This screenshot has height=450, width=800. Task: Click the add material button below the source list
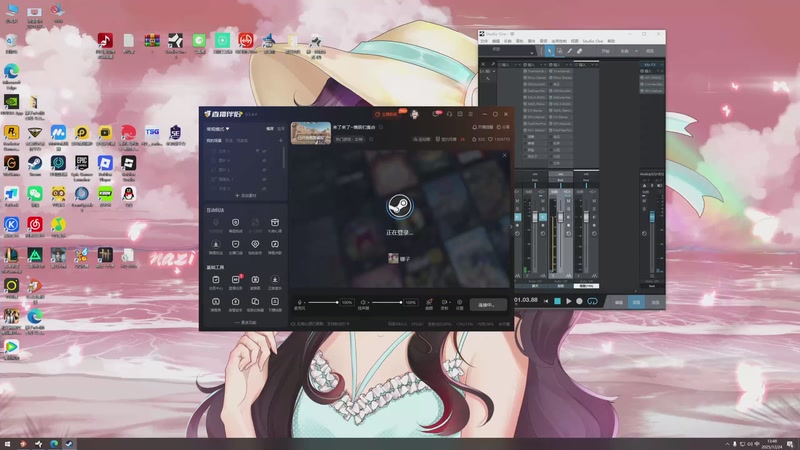(x=245, y=195)
